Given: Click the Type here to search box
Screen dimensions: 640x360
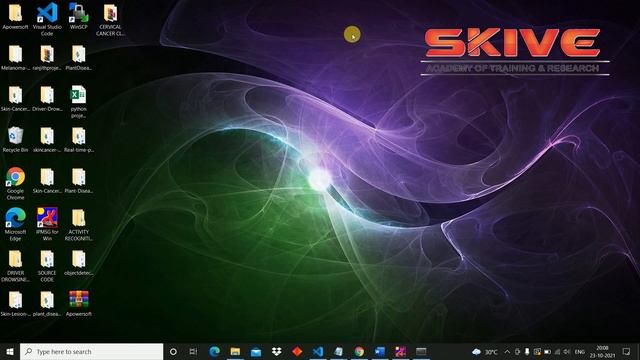Looking at the screenshot, I should click(91, 351).
